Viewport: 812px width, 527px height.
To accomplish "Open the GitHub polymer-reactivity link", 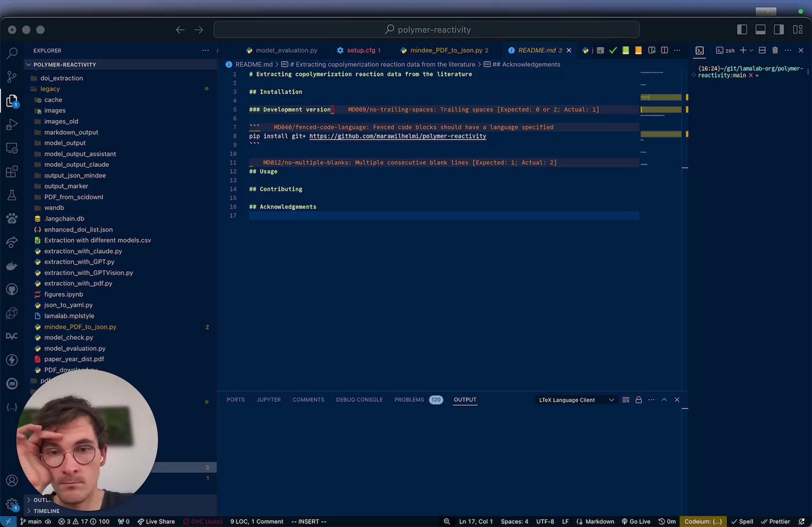I will click(x=398, y=136).
